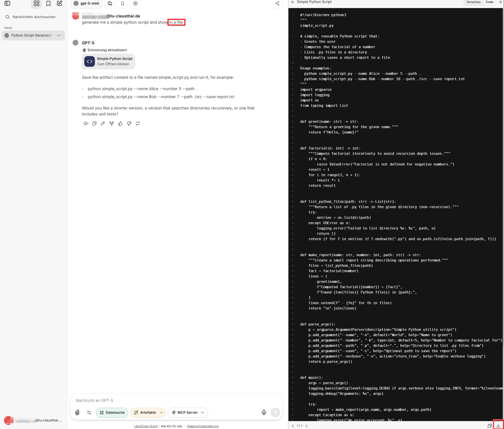Open the Datenschutzerklärung link

pyautogui.click(x=203, y=426)
